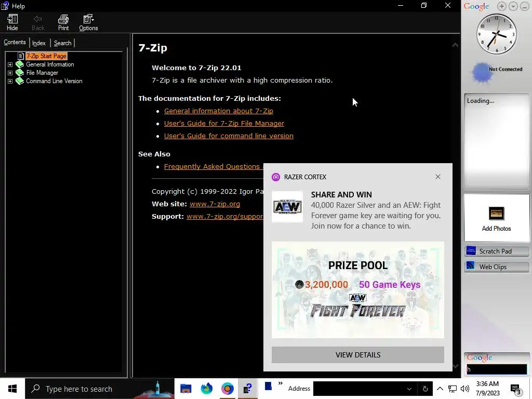Open the round browser icon next to Firefox
Viewport: 532px width, 399px height.
click(x=228, y=389)
